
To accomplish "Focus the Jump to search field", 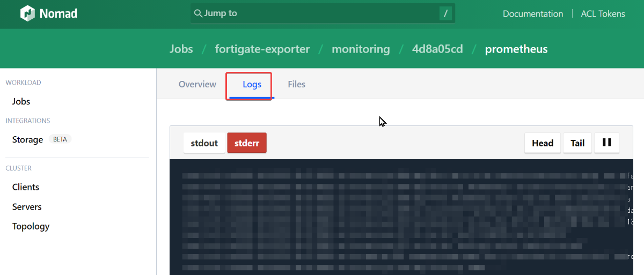I will (323, 13).
